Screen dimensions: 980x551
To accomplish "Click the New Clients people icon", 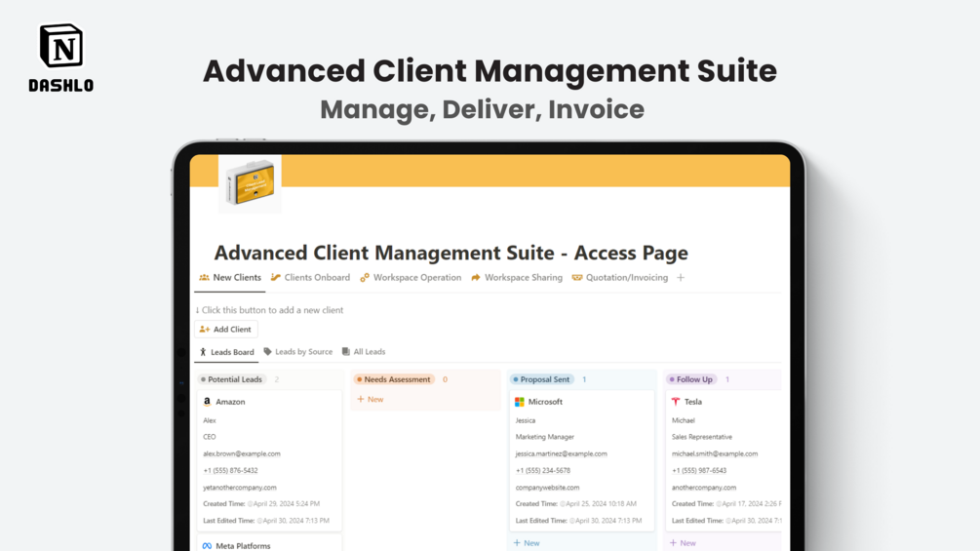I will tap(205, 277).
